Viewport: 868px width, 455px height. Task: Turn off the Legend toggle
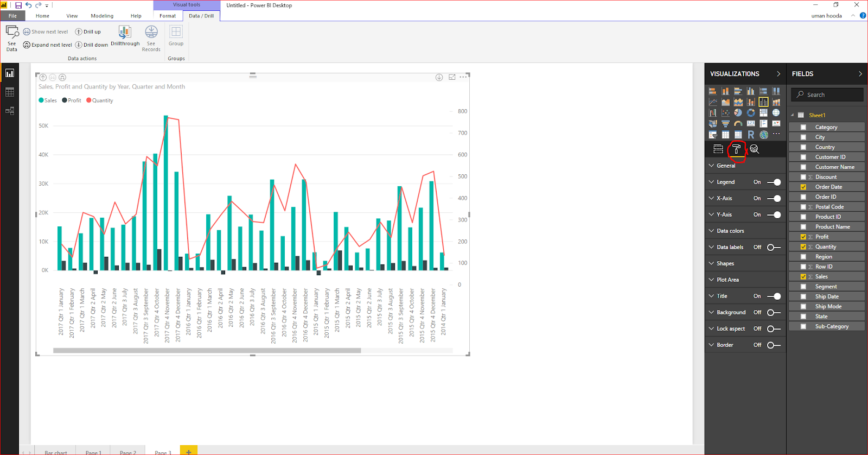point(774,182)
